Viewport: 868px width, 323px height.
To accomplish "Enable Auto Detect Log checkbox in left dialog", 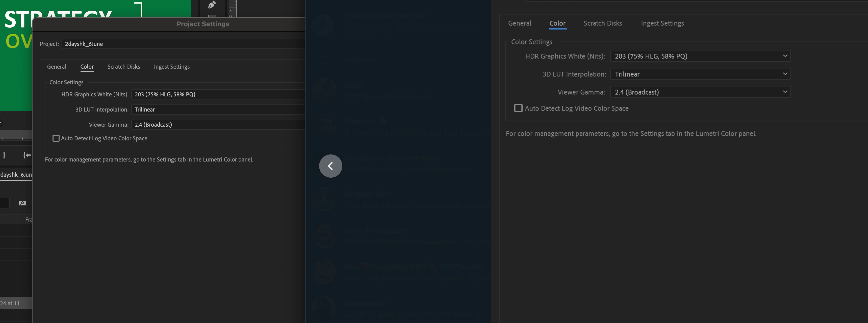I will click(x=56, y=139).
